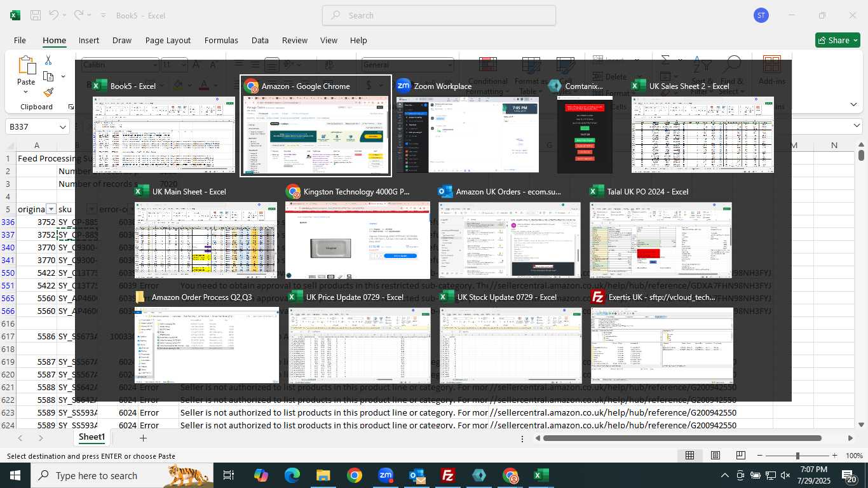This screenshot has height=488, width=868.
Task: Open Customize Quick Access Toolbar dropdown
Action: (103, 15)
